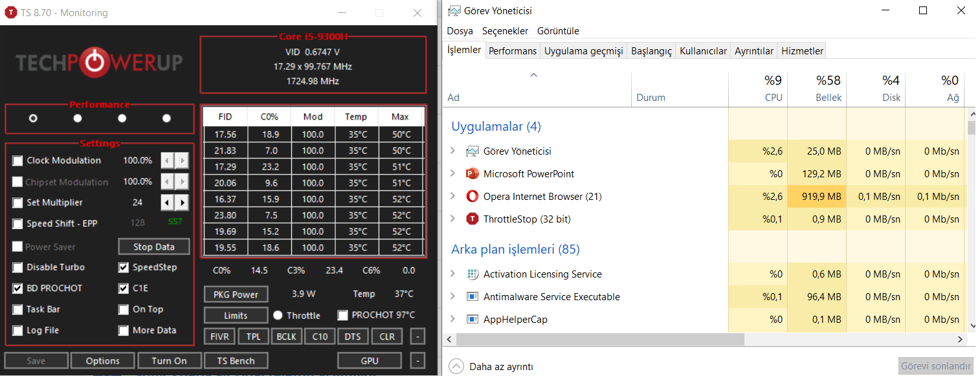Decrease Set Multiplier with left arrow
Viewport: 980px width, 383px height.
pyautogui.click(x=167, y=202)
